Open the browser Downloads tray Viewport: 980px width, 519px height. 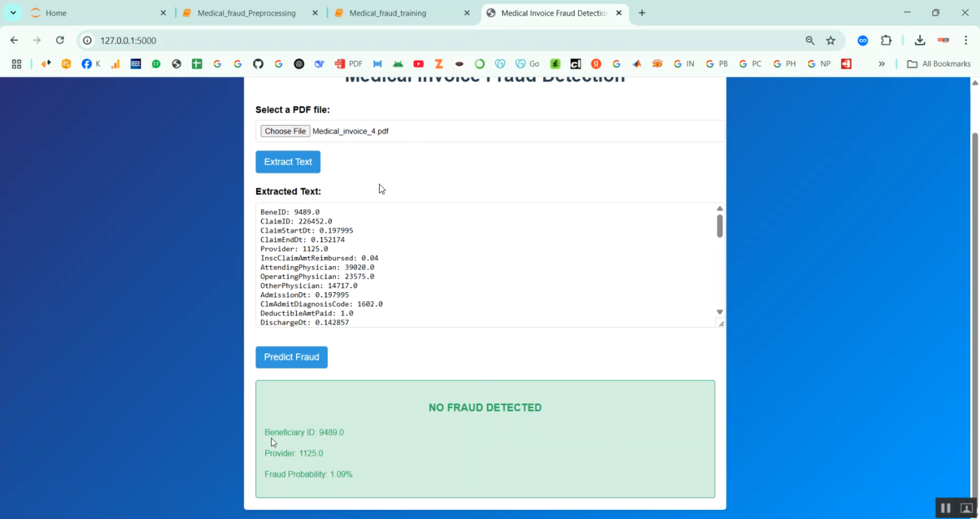pyautogui.click(x=920, y=41)
